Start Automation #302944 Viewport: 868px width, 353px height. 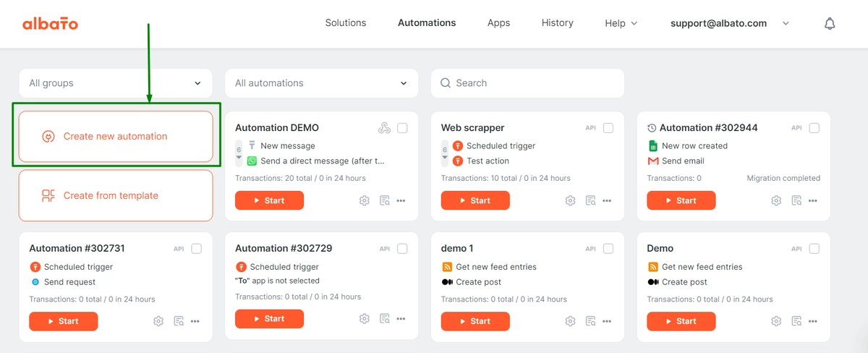[x=681, y=200]
